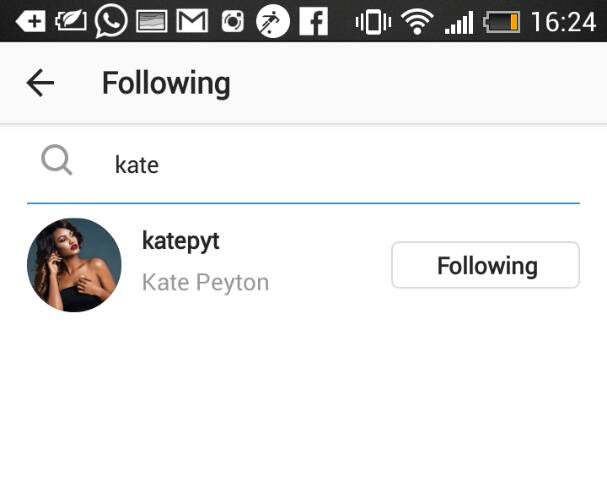Image resolution: width=607 pixels, height=486 pixels.
Task: Tap the Instagram camera notification icon
Action: (x=232, y=21)
